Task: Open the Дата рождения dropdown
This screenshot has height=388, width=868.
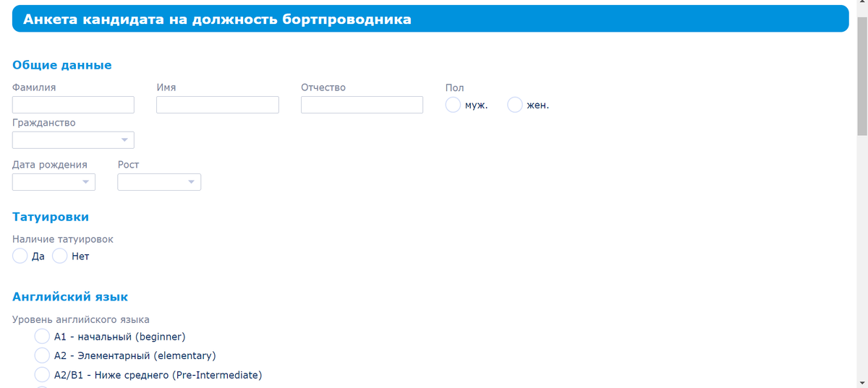Action: tap(54, 182)
